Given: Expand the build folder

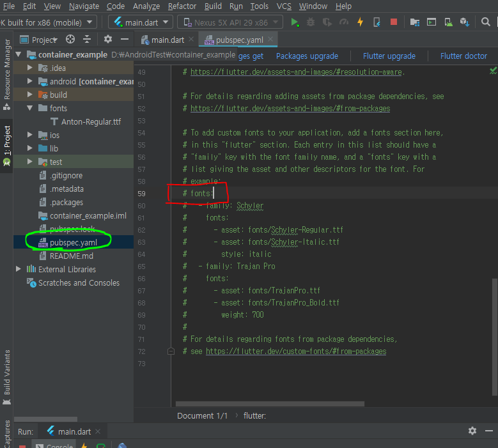Looking at the screenshot, I should 30,95.
